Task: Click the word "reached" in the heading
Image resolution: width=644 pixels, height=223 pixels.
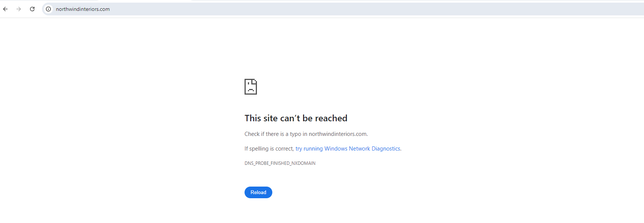Action: point(331,118)
